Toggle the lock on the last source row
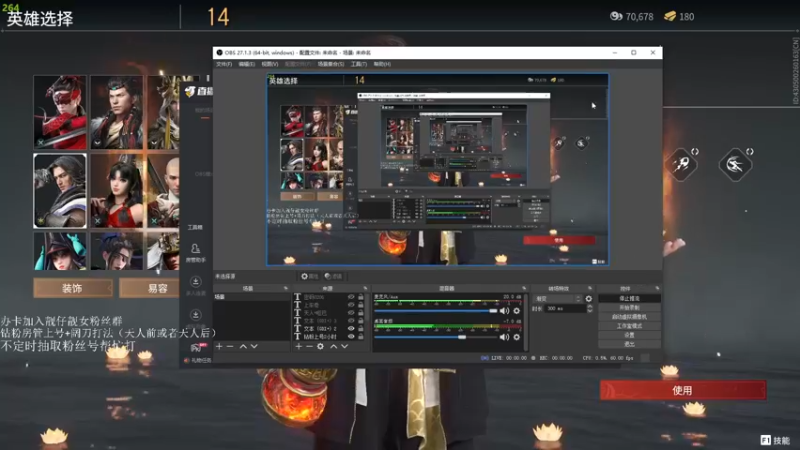The image size is (800, 450). (361, 337)
